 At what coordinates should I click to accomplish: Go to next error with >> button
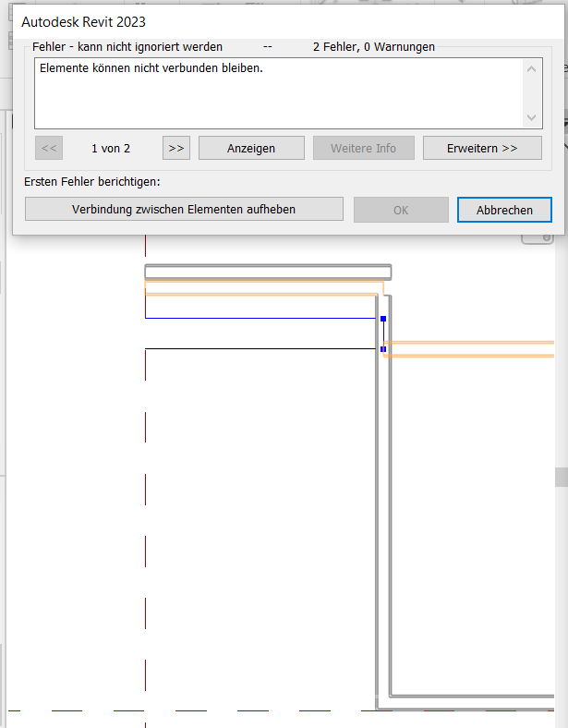tap(175, 148)
